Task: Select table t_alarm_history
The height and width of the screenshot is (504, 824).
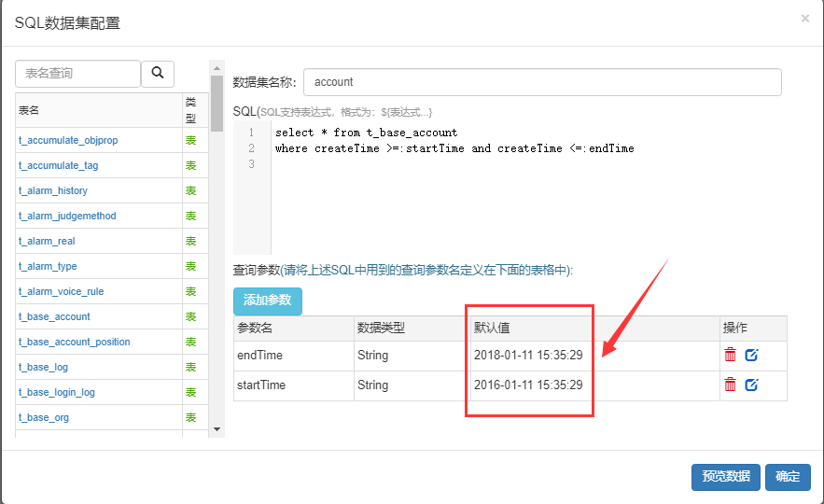Action: pos(53,190)
